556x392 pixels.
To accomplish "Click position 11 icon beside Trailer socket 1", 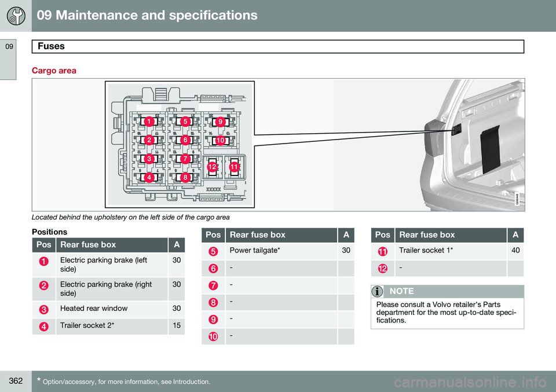I will [x=383, y=251].
